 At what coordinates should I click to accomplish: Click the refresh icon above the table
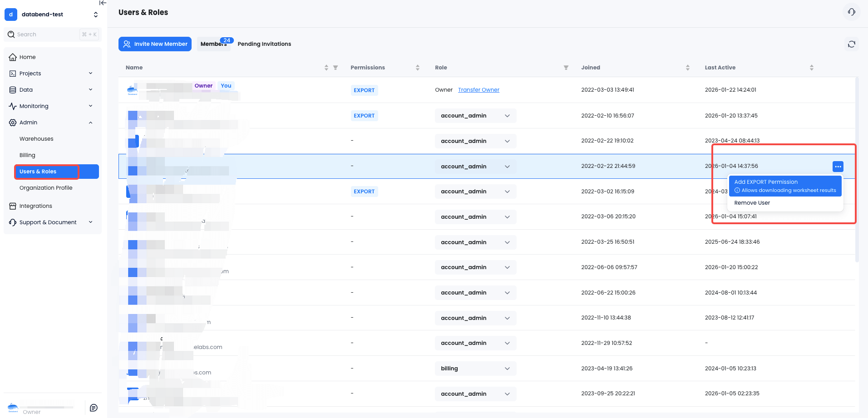click(x=851, y=44)
